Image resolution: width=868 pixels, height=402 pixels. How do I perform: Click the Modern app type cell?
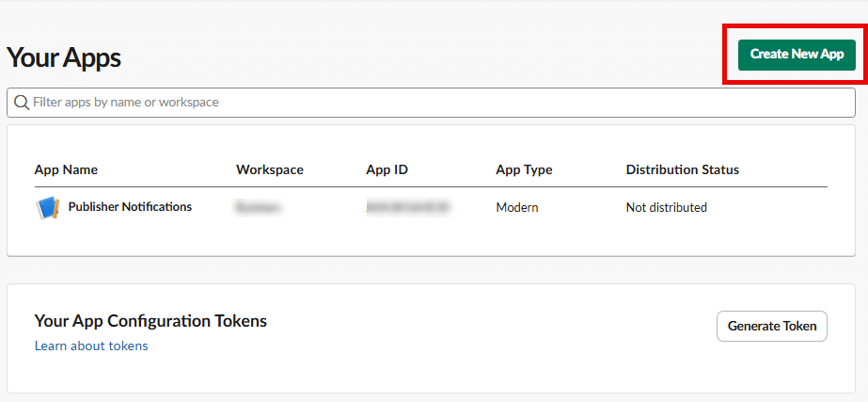pyautogui.click(x=516, y=207)
